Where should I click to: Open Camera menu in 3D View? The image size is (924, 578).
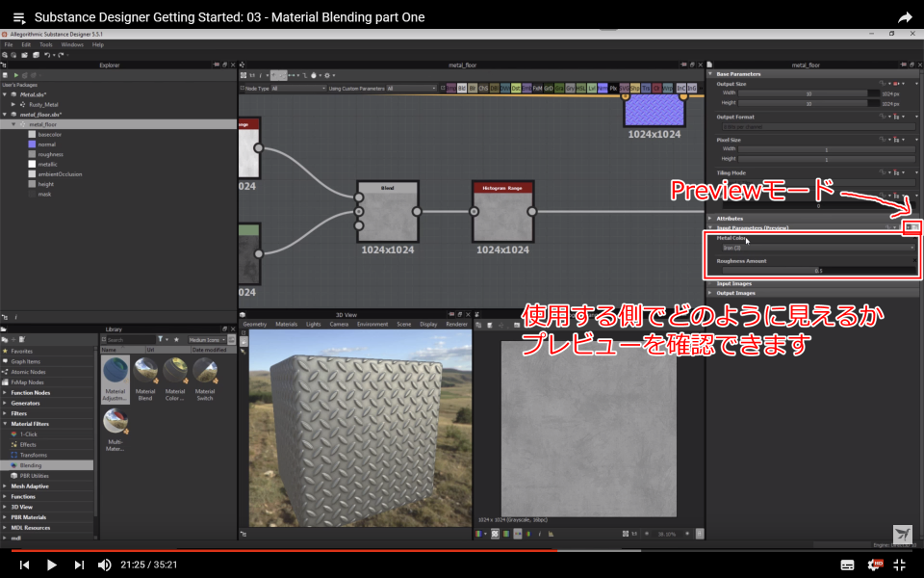click(339, 325)
